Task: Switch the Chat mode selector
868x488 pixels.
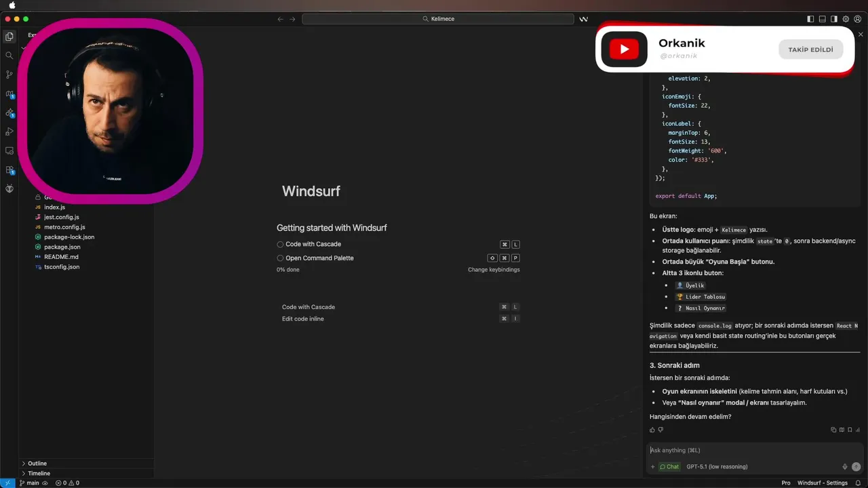Action: [670, 466]
